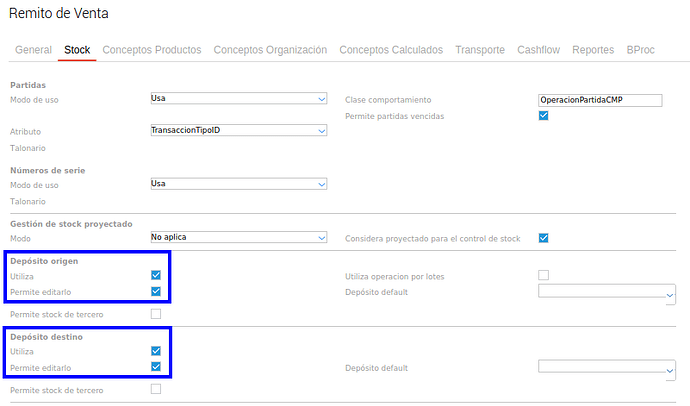Open Depósito default dropdown for destino
690x406 pixels.
[x=606, y=367]
